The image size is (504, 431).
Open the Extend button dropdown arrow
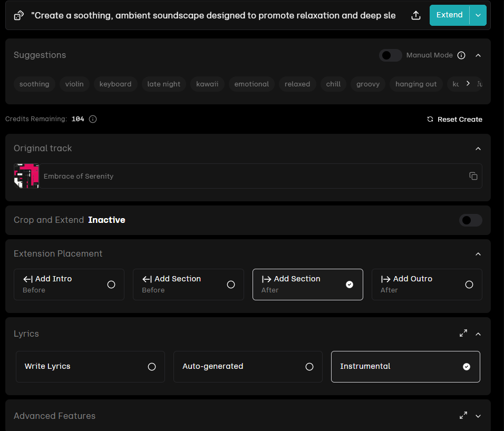point(478,15)
